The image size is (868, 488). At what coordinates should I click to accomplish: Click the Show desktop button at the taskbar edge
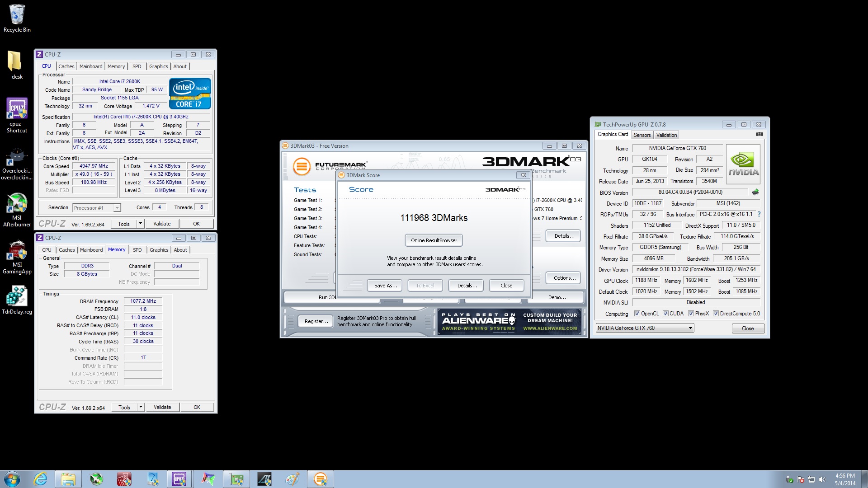865,479
